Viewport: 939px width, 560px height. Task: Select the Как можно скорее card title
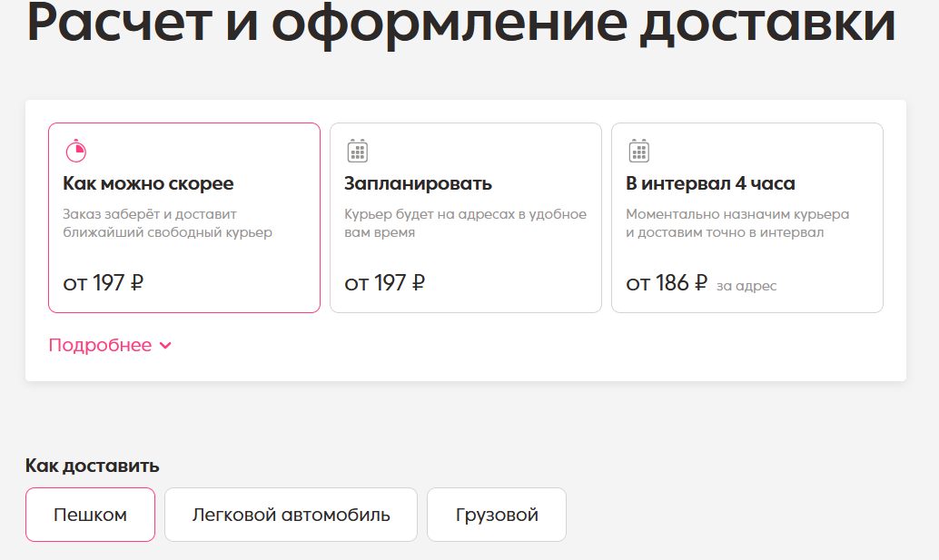point(148,183)
